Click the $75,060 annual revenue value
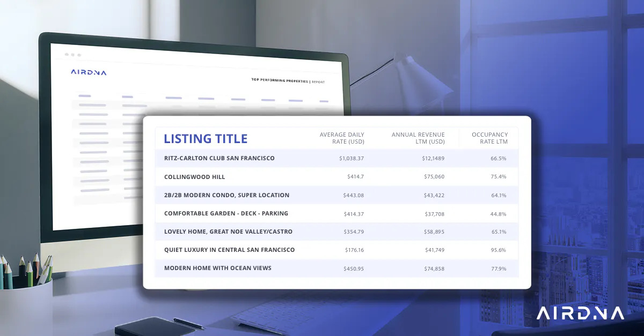644x336 pixels. [x=434, y=177]
